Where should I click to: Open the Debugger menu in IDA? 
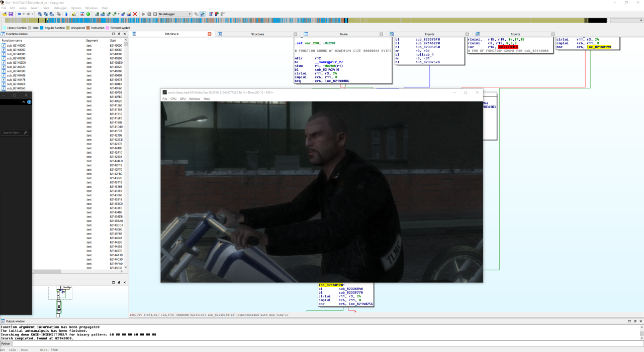(x=60, y=8)
